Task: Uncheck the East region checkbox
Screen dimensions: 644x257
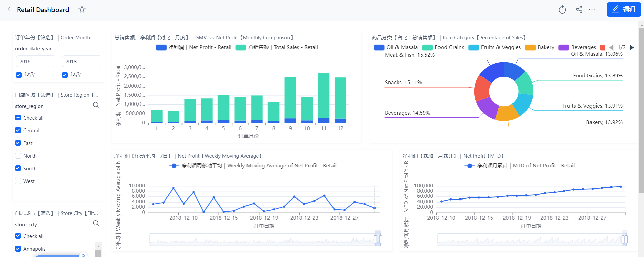Action: [18, 143]
